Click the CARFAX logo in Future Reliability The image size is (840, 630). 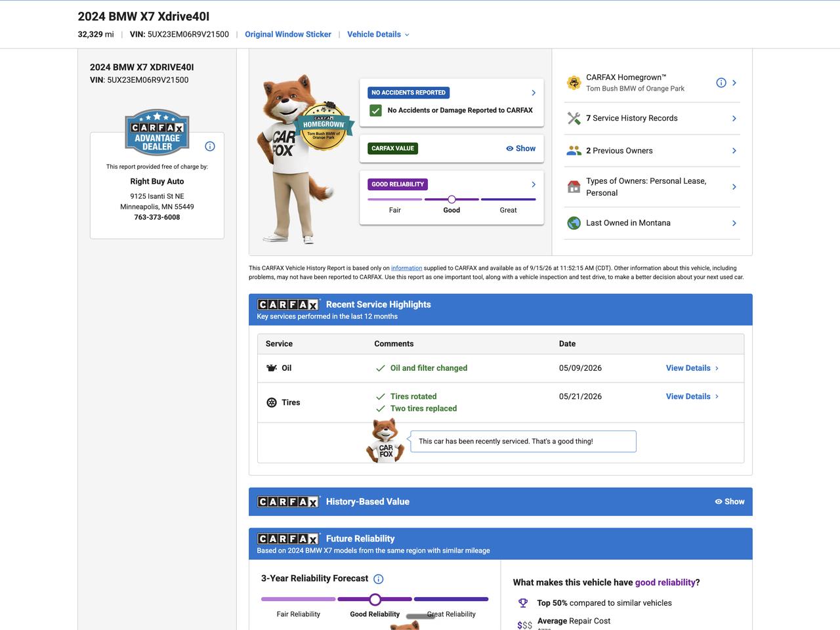coord(288,539)
